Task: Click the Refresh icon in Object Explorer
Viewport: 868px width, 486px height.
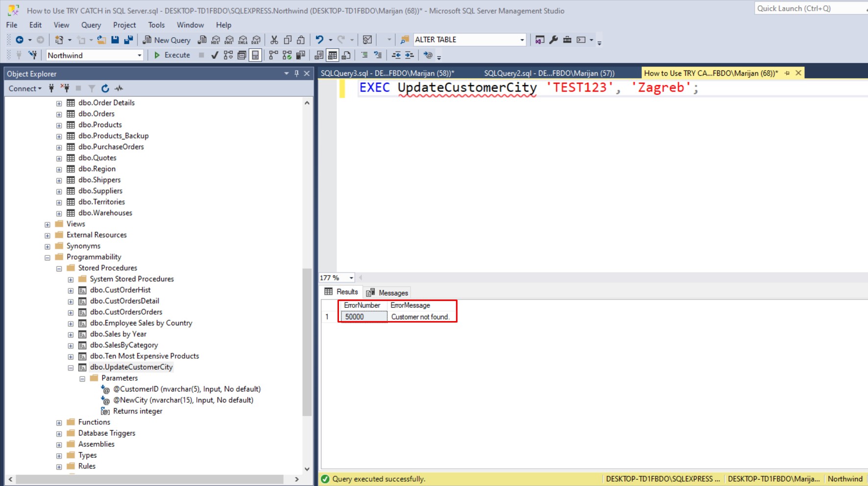Action: tap(105, 89)
